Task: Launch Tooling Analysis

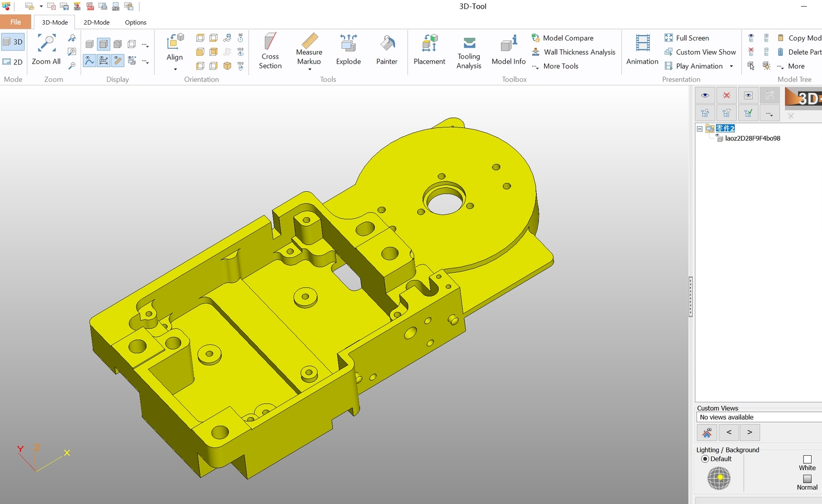Action: pyautogui.click(x=469, y=51)
